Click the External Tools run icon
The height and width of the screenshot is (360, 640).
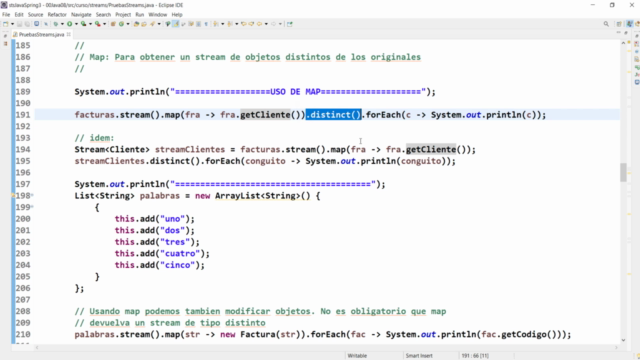[x=98, y=24]
